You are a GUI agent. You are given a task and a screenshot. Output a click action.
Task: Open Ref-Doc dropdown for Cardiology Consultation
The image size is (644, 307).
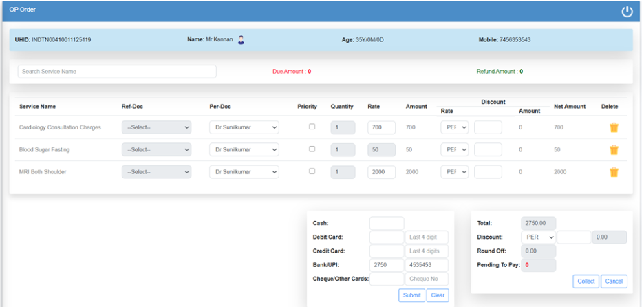[x=156, y=127]
